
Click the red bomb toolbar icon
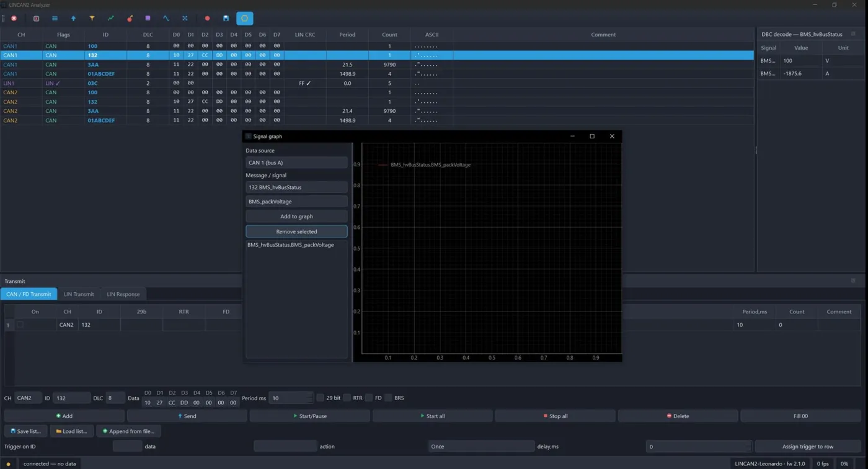(x=130, y=19)
